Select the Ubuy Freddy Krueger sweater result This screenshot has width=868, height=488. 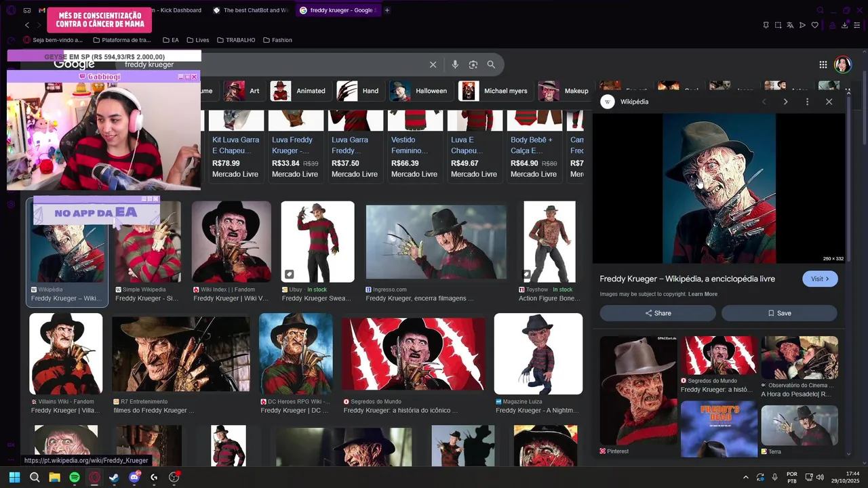pyautogui.click(x=317, y=242)
